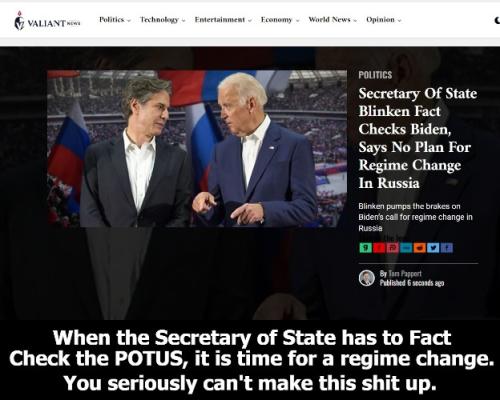Click the solid red share icon
The width and height of the screenshot is (500, 400).
coord(379,248)
